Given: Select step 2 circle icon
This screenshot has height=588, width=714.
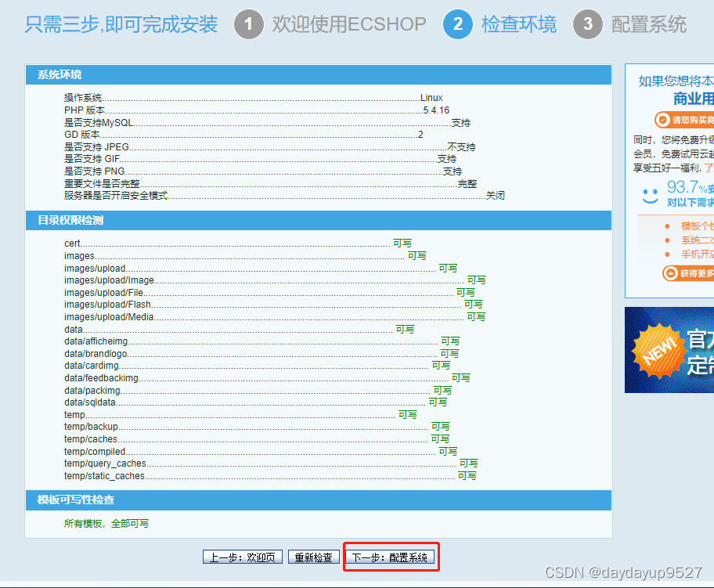Looking at the screenshot, I should coord(458,24).
